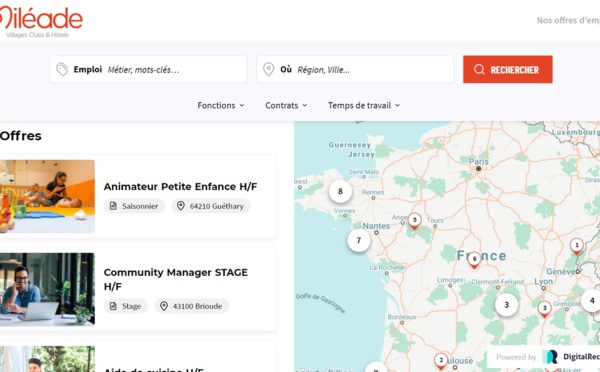Open the Animateur Petite Enfance photo thumbnail
Screen dimensions: 600x372
(47, 196)
